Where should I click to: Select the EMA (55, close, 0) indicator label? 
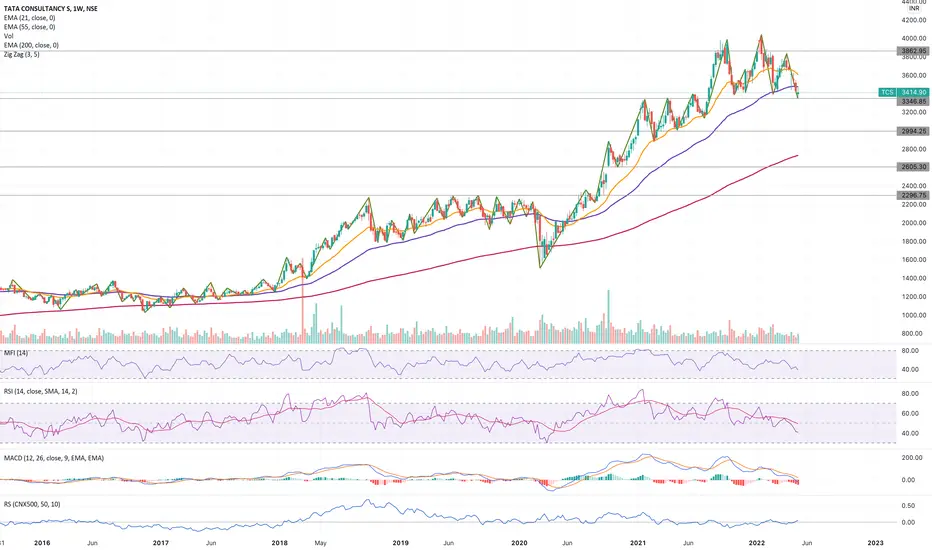pyautogui.click(x=30, y=27)
